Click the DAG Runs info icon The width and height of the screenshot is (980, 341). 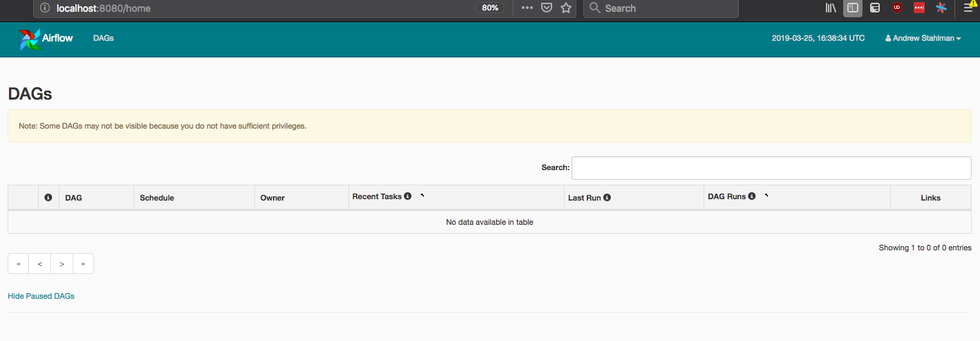752,196
